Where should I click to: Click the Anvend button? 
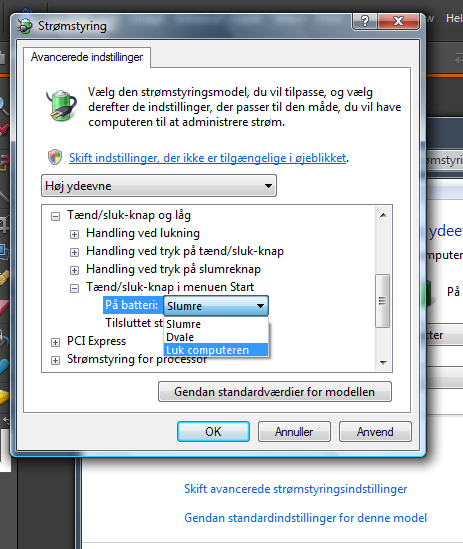coord(375,432)
